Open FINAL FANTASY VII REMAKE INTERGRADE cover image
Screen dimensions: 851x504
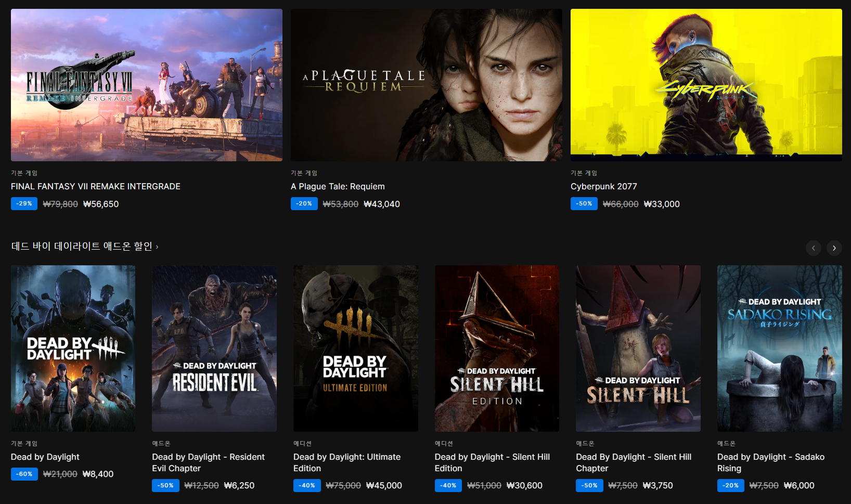(x=147, y=85)
